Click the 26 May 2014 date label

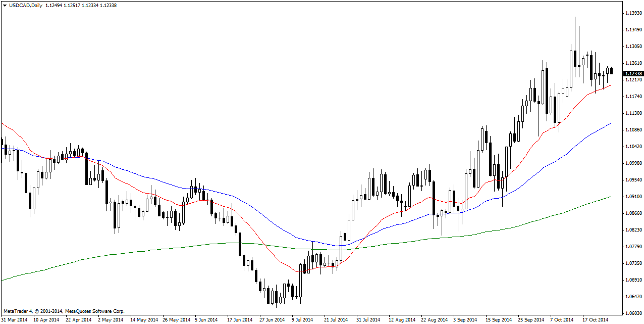(176, 320)
